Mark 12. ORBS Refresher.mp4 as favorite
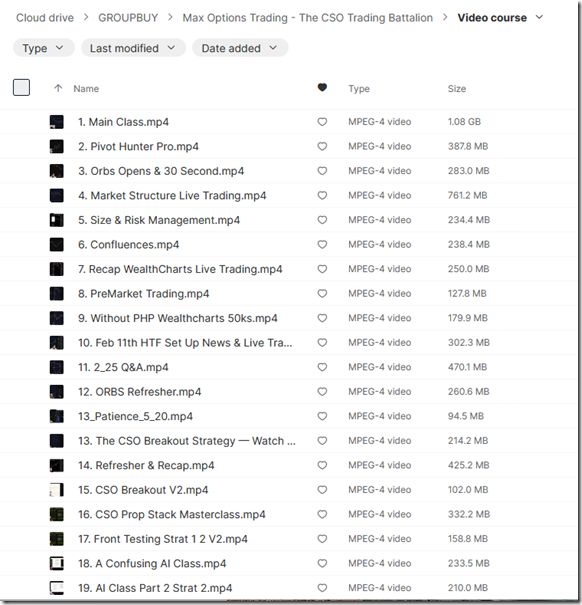 tap(322, 392)
